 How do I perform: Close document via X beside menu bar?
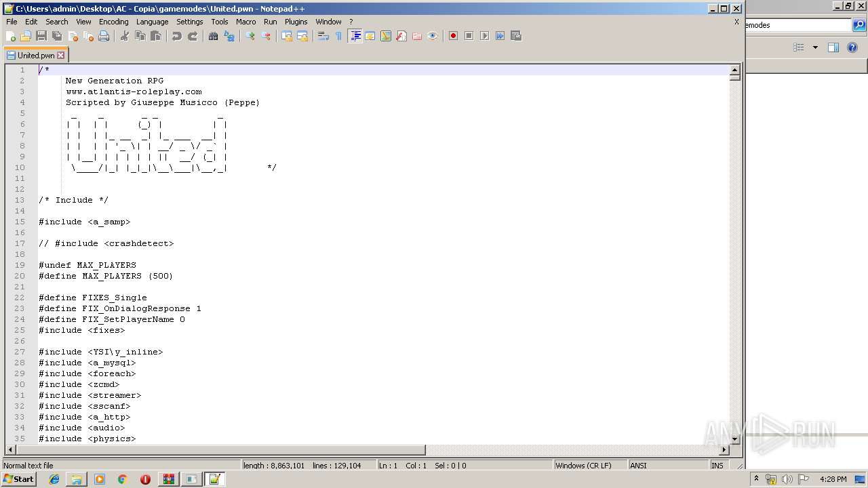click(x=736, y=22)
